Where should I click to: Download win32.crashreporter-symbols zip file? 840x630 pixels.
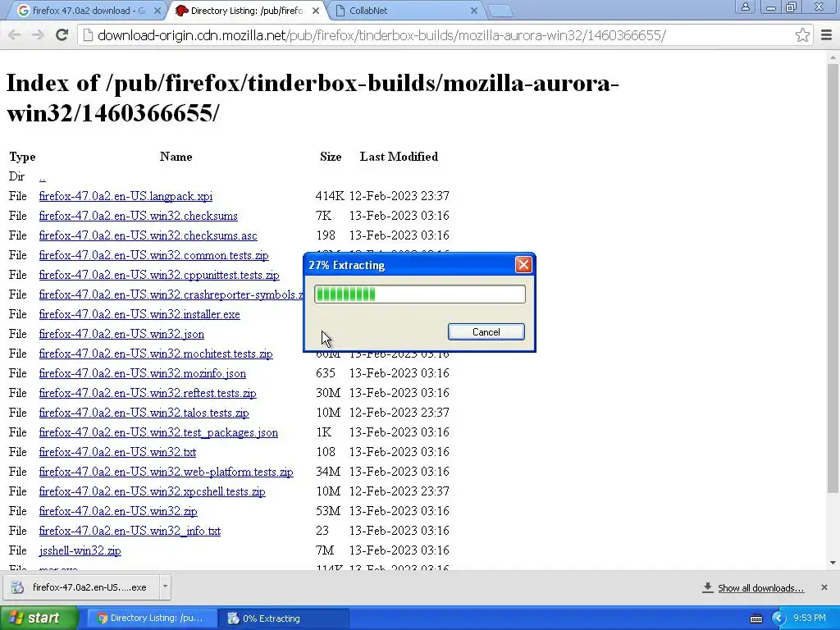point(171,294)
